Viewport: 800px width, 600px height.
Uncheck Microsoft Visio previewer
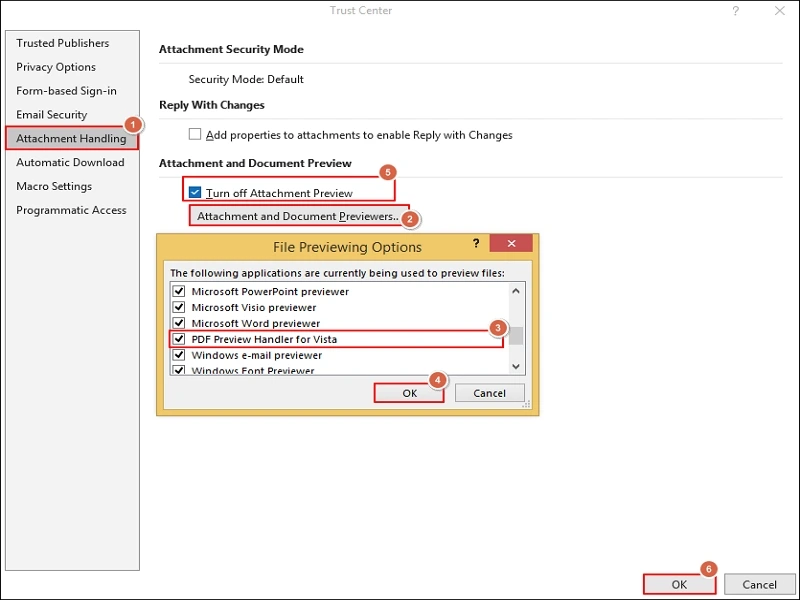180,308
